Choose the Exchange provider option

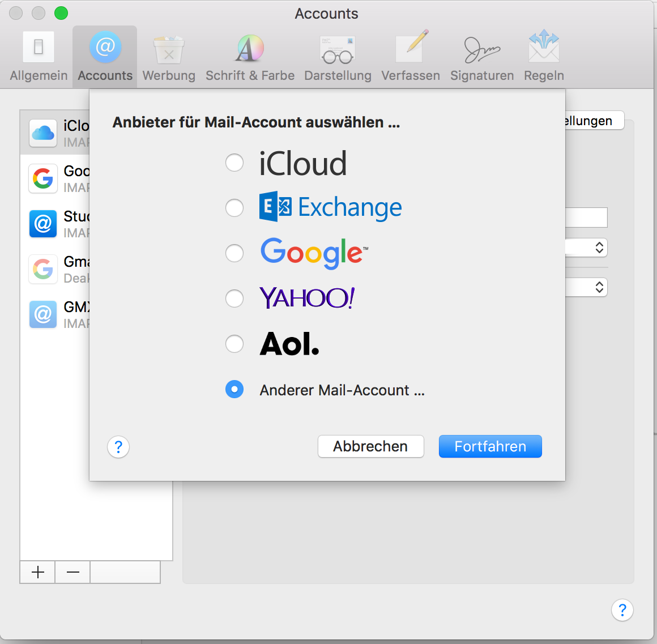pos(234,208)
